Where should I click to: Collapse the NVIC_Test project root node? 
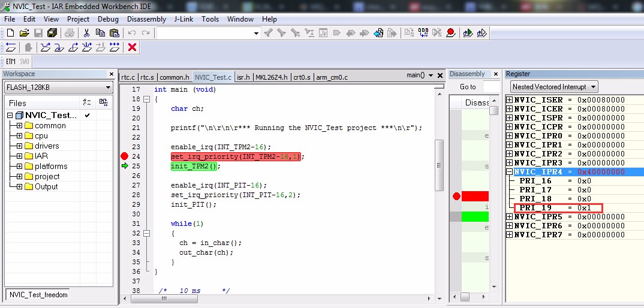pos(10,116)
